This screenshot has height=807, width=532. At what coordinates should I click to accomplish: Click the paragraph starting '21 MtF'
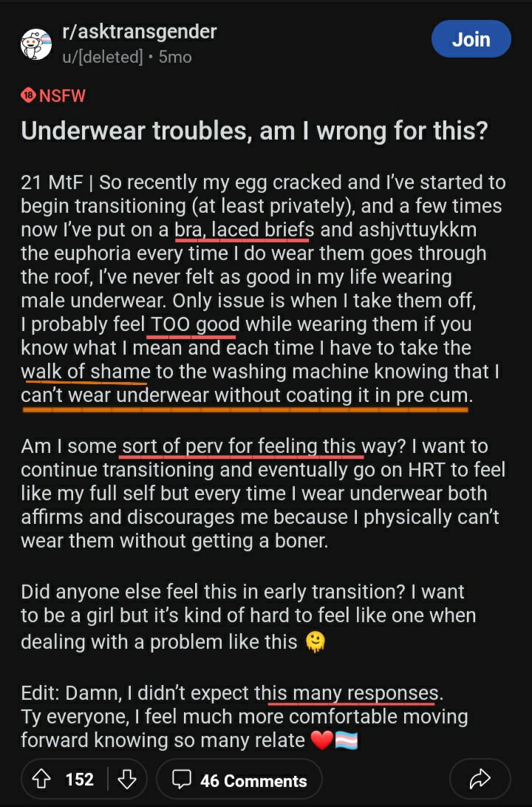tap(264, 289)
